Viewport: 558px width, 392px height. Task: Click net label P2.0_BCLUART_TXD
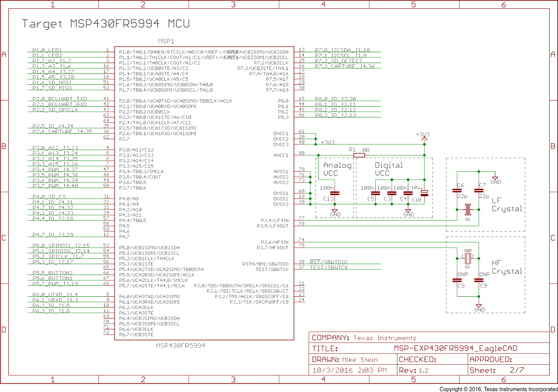[60, 99]
